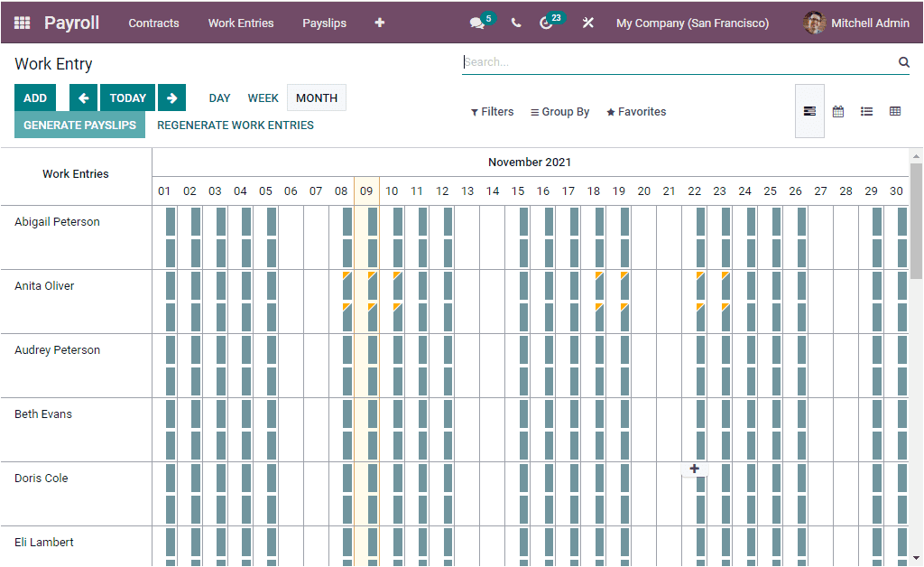Screen dimensions: 924x567
Task: Toggle the WEEK scale option
Action: pos(263,98)
